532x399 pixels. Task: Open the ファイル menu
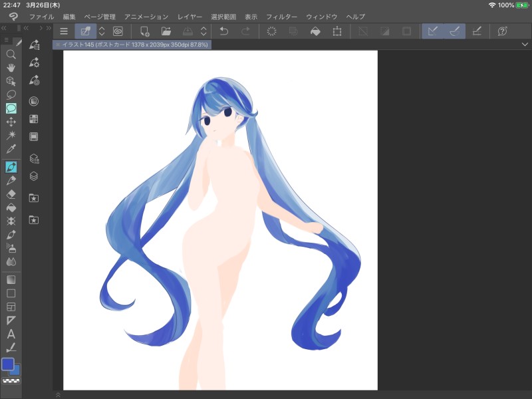coord(41,17)
